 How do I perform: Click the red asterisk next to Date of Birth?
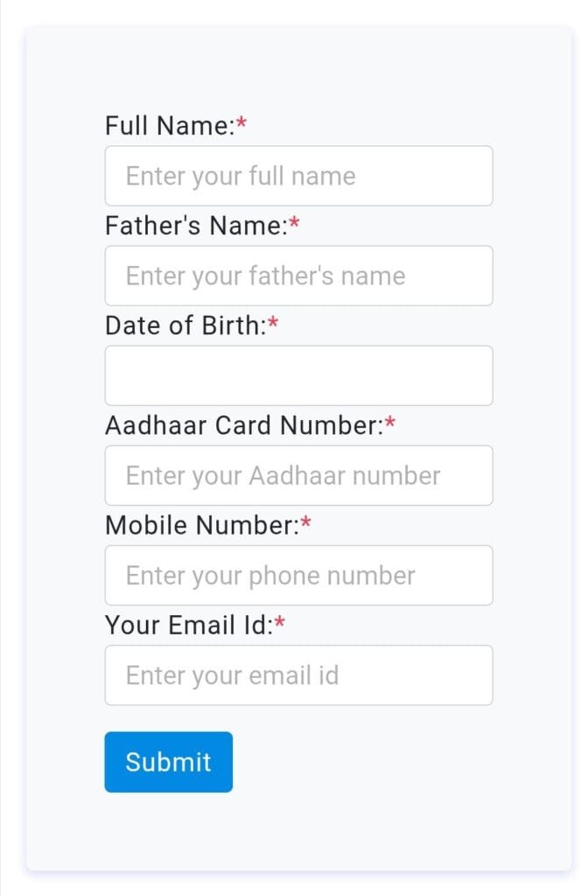274,324
